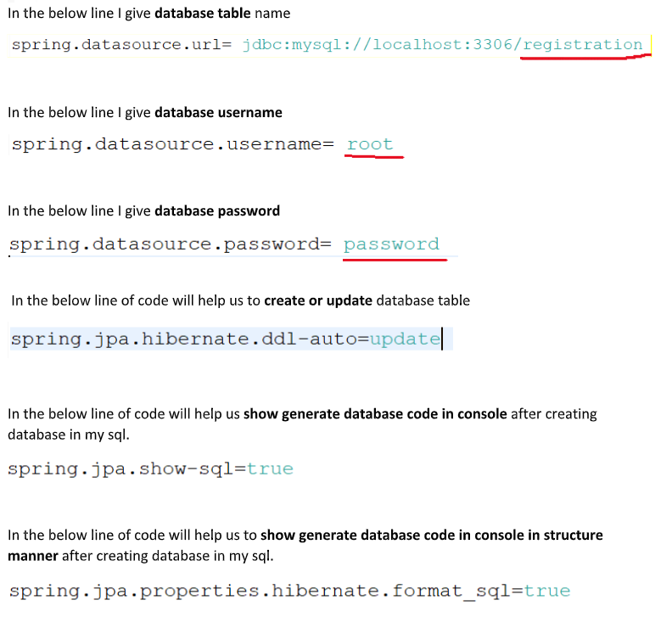Click bold 'database table' heading text
Screen dimensions: 672x617
(202, 14)
